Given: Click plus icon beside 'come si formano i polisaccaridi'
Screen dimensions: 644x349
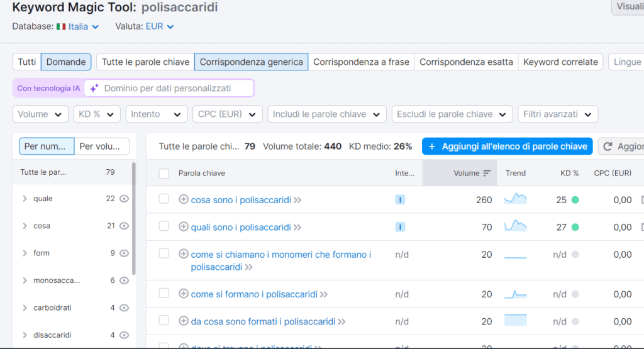Looking at the screenshot, I should point(184,294).
